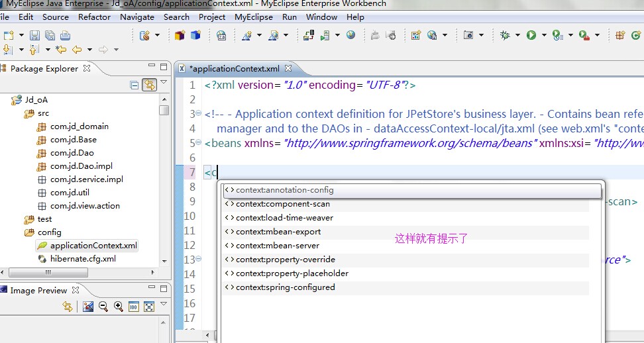
Task: Click Fit to window icon in Image Preview
Action: pos(148,307)
